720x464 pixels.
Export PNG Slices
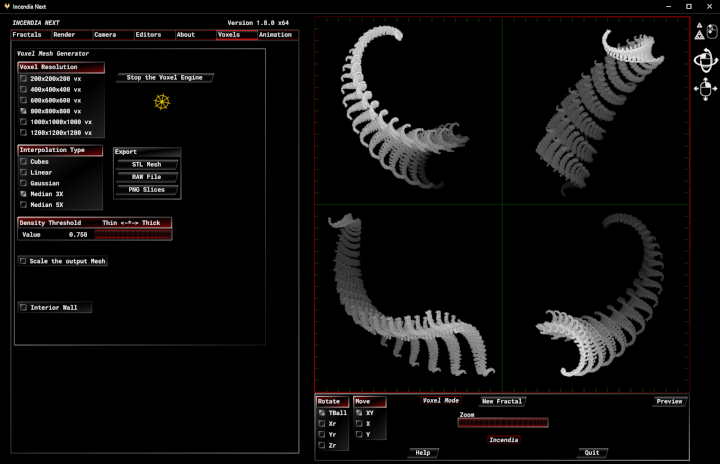146,189
